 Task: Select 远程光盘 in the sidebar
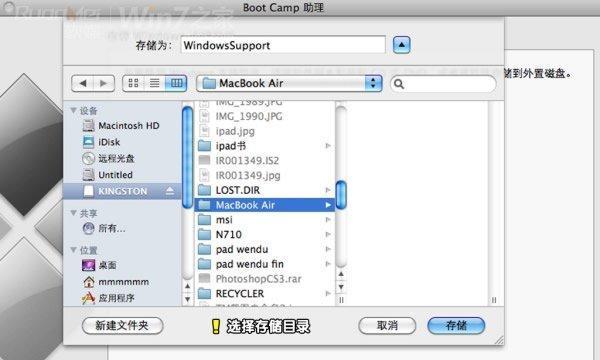coord(122,158)
